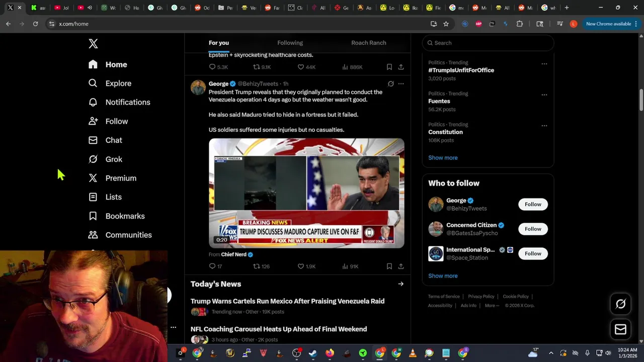Like George's post with 1.9K likes
The image size is (644, 362).
click(306, 266)
